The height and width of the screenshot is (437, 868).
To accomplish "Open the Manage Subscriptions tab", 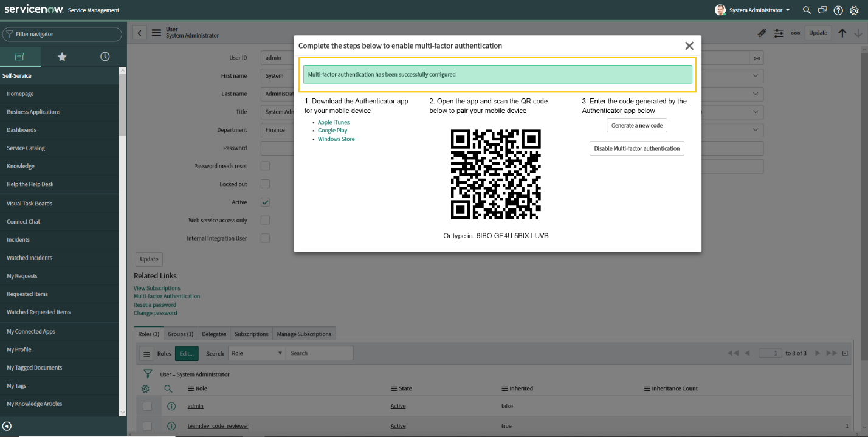I will [304, 333].
